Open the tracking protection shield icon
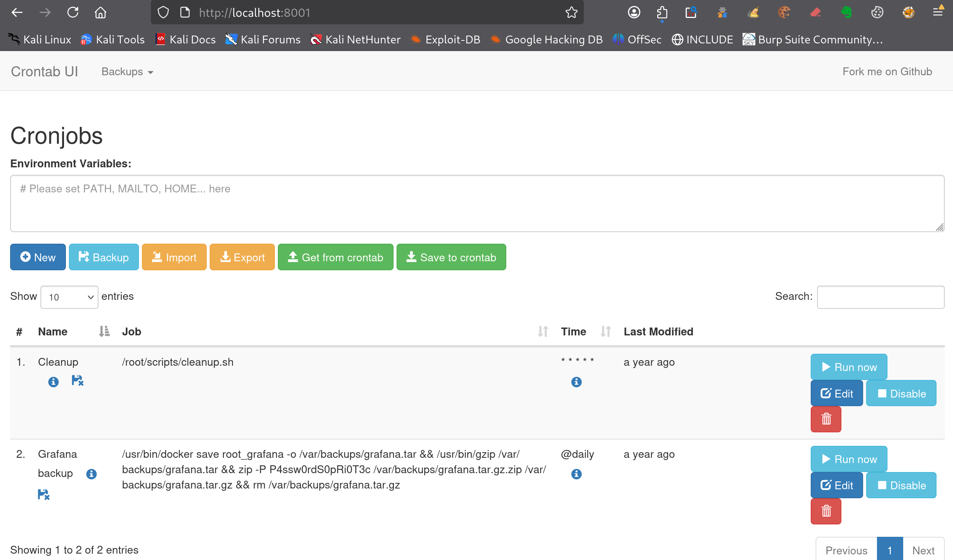The height and width of the screenshot is (560, 953). click(x=163, y=12)
